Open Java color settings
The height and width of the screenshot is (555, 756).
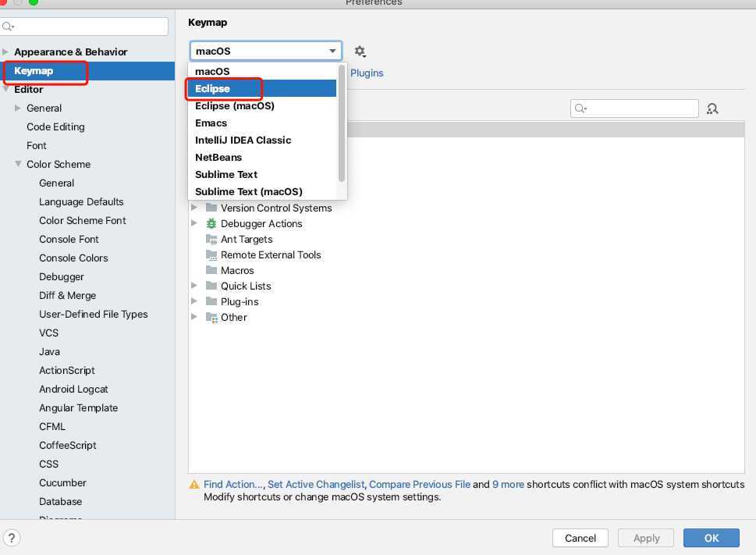coord(50,351)
